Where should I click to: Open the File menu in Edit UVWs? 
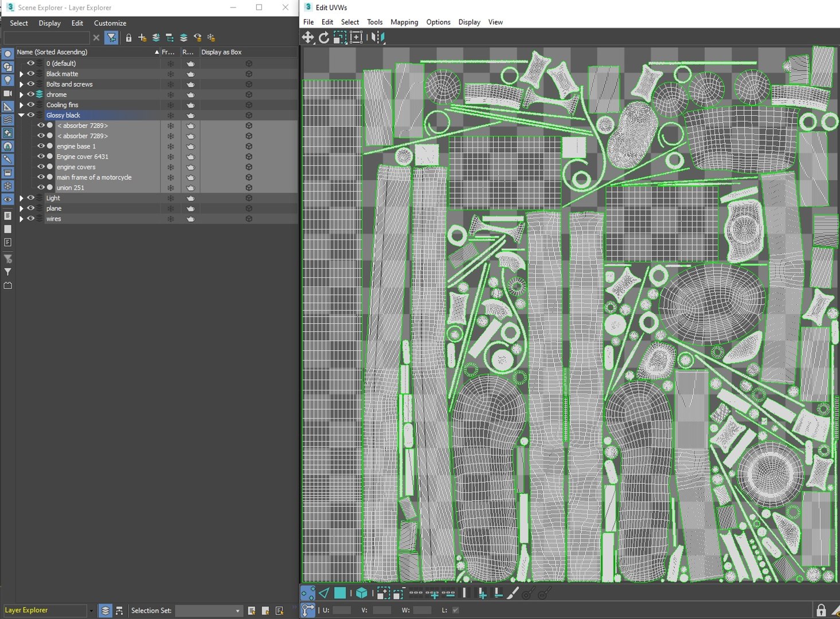(308, 22)
